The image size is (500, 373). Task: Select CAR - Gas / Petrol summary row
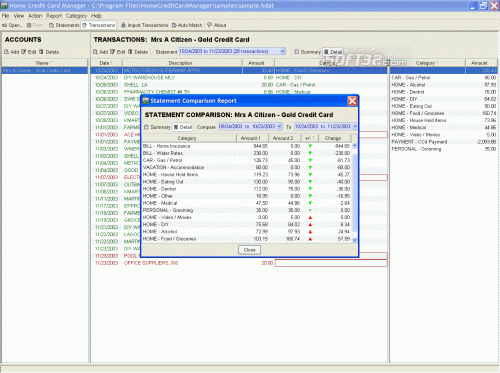click(444, 78)
